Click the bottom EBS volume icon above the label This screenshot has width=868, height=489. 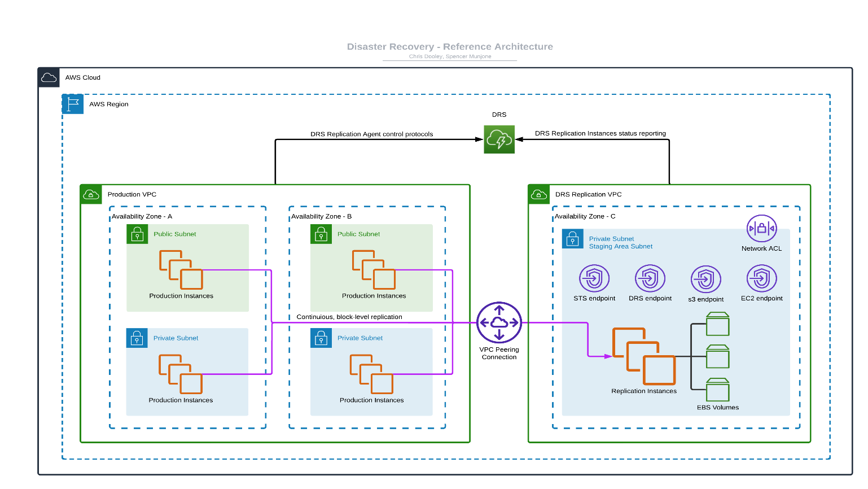pyautogui.click(x=718, y=390)
